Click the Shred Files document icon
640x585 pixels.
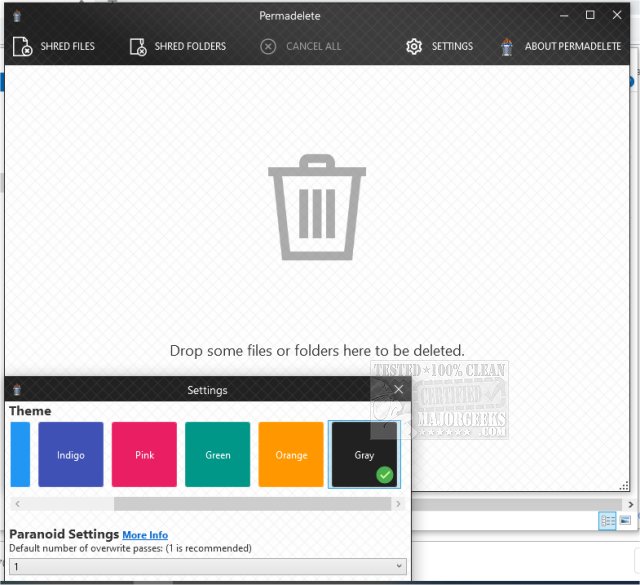pos(22,46)
